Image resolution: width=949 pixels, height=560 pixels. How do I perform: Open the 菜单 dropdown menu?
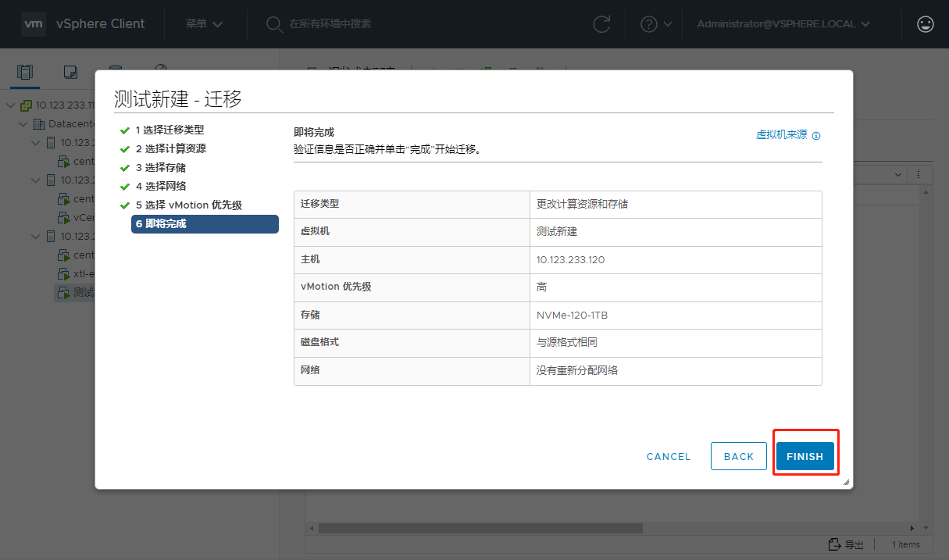[x=204, y=23]
